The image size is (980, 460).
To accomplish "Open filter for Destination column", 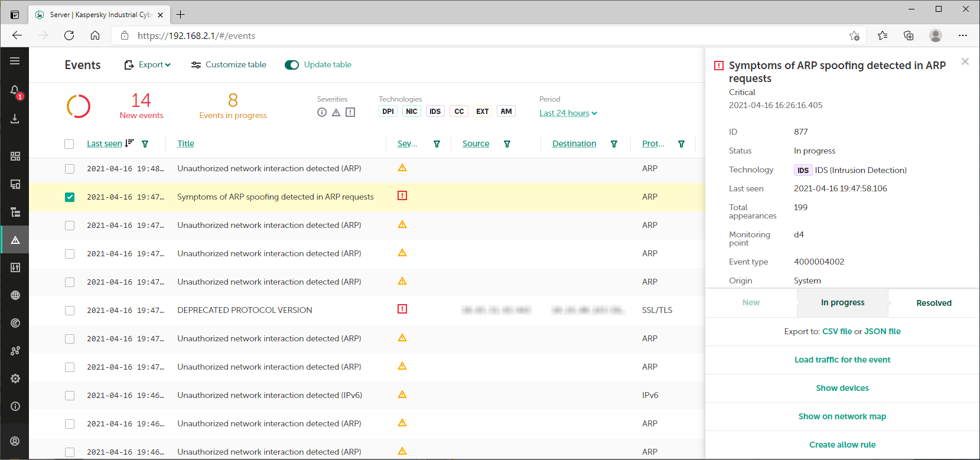I will [614, 144].
